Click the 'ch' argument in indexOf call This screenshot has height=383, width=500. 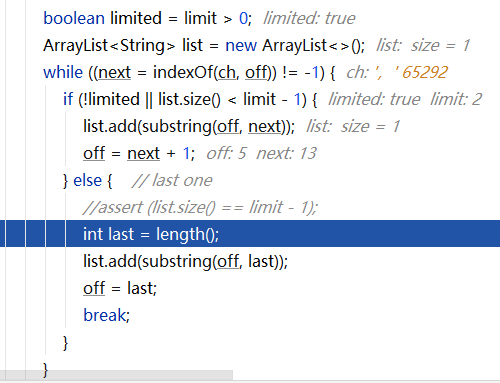(227, 73)
